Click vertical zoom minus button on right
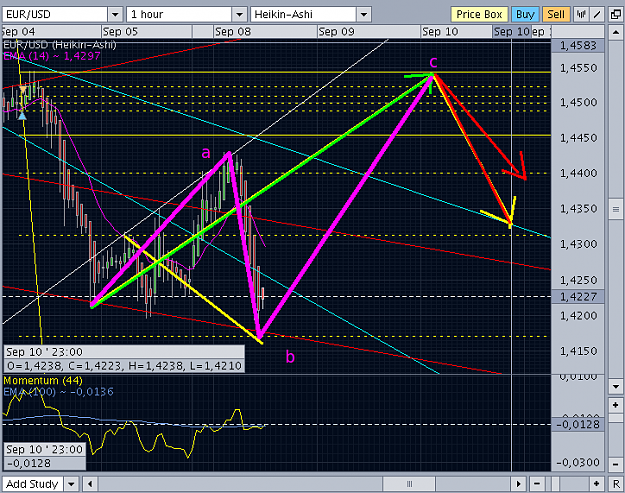Image resolution: width=625 pixels, height=493 pixels. tap(615, 465)
